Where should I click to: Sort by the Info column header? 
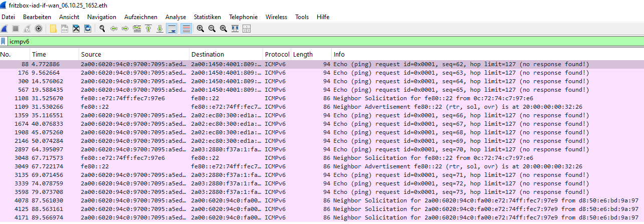pyautogui.click(x=488, y=54)
